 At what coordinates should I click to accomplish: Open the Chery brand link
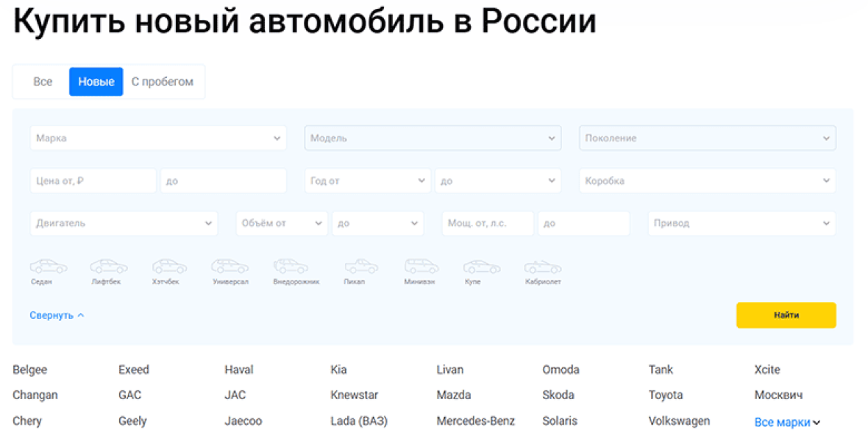(x=27, y=421)
